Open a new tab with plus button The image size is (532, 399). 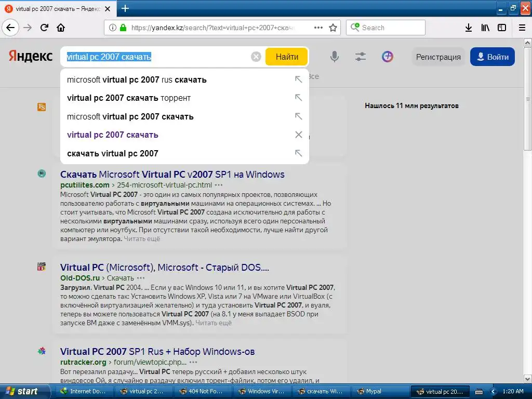coord(125,8)
